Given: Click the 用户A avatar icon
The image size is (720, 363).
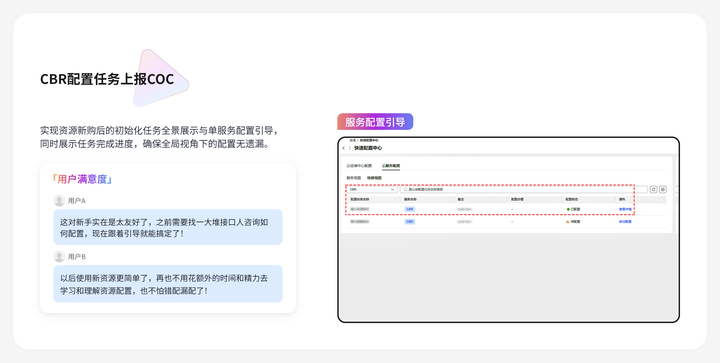Looking at the screenshot, I should [x=59, y=201].
